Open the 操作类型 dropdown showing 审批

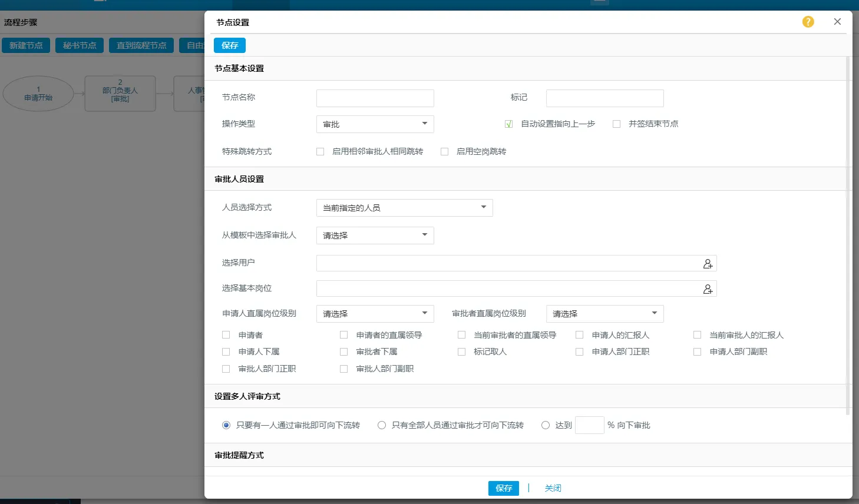tap(375, 124)
